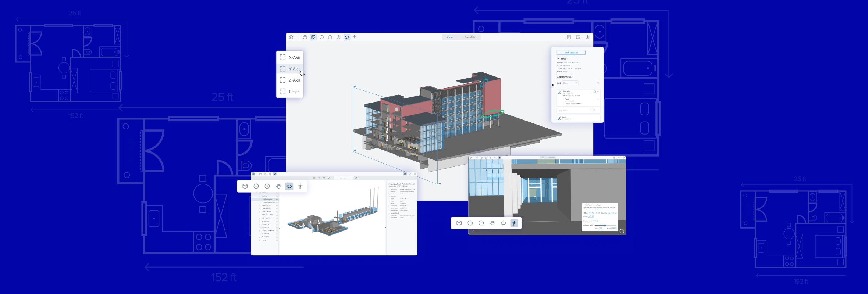
Task: Toggle visibility eye for 3RD FLOOR
Action: [277, 221]
